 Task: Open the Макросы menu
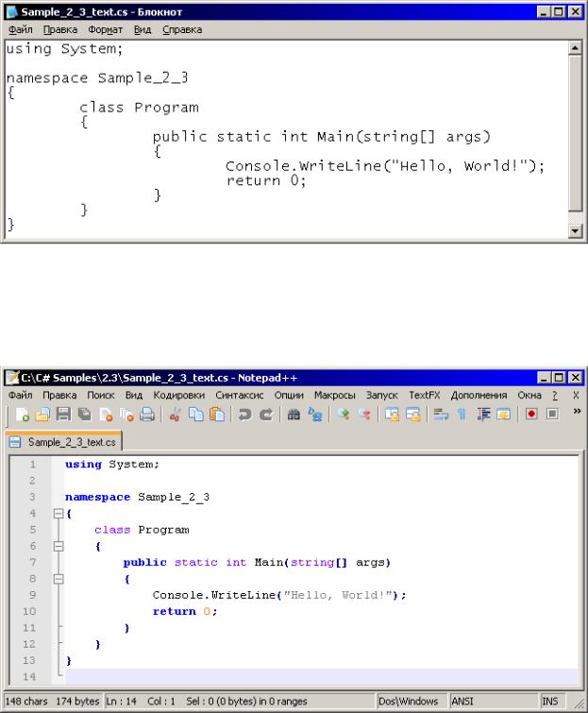click(x=335, y=395)
